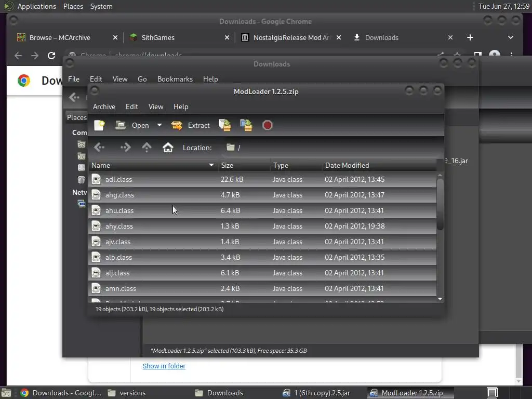Open the Places menu in top panel
This screenshot has width=532, height=399.
[x=73, y=6]
